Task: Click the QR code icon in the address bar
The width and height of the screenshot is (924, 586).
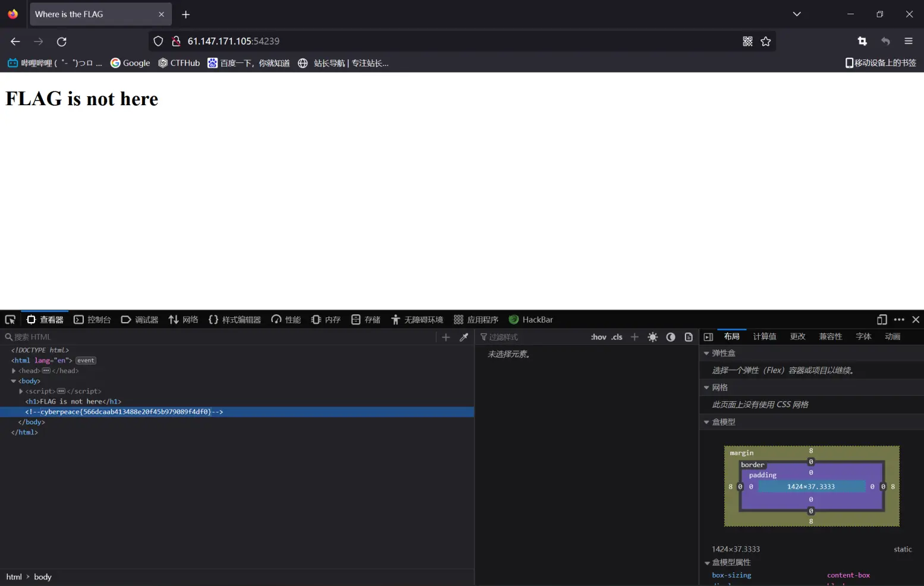Action: pos(747,41)
